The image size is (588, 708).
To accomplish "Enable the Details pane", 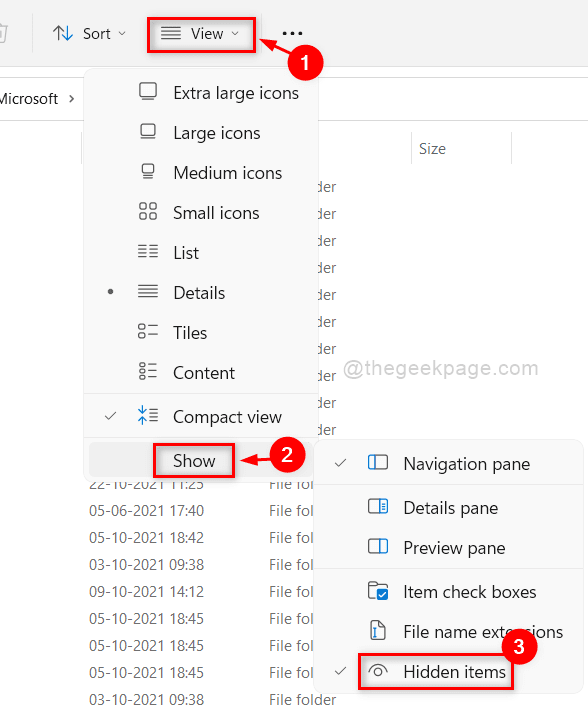I will click(x=448, y=508).
